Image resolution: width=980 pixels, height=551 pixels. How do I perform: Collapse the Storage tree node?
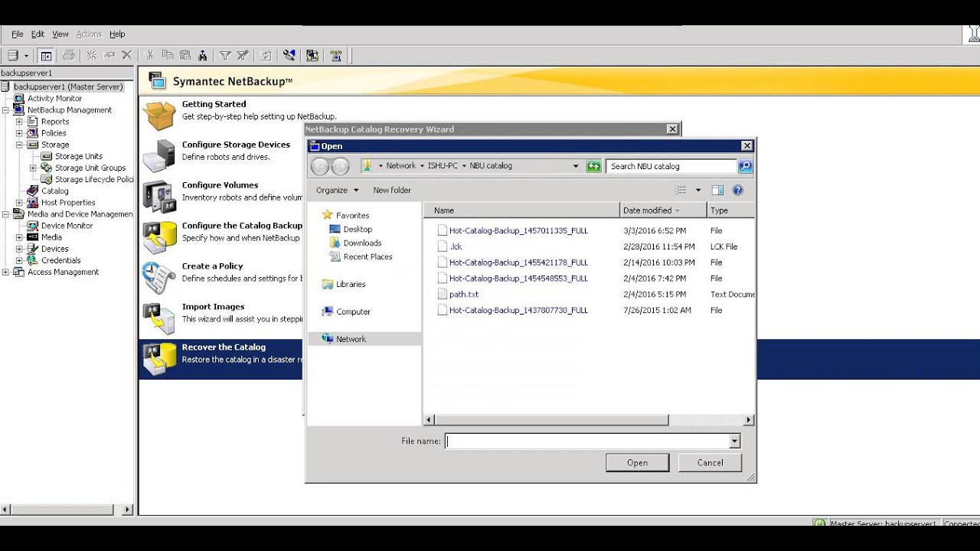(19, 145)
